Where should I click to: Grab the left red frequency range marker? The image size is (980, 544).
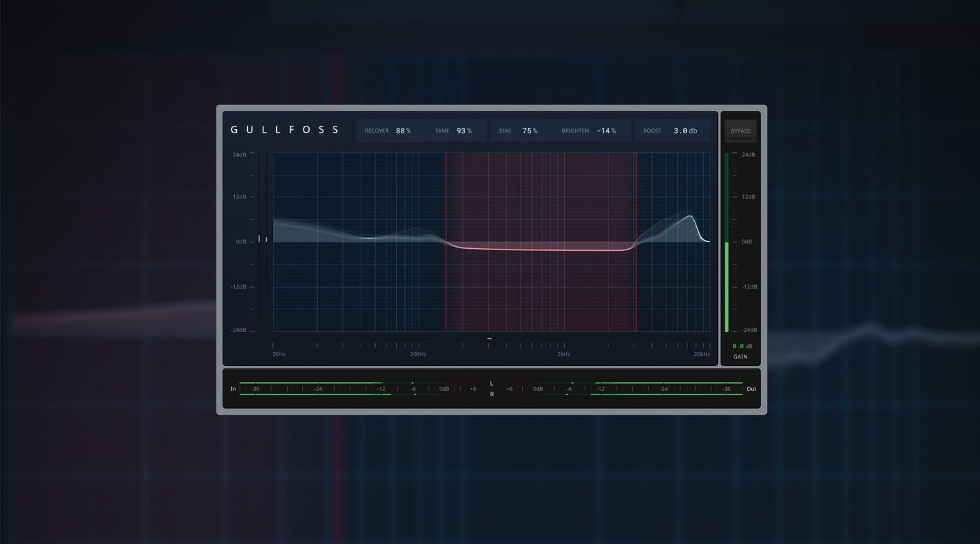point(446,242)
